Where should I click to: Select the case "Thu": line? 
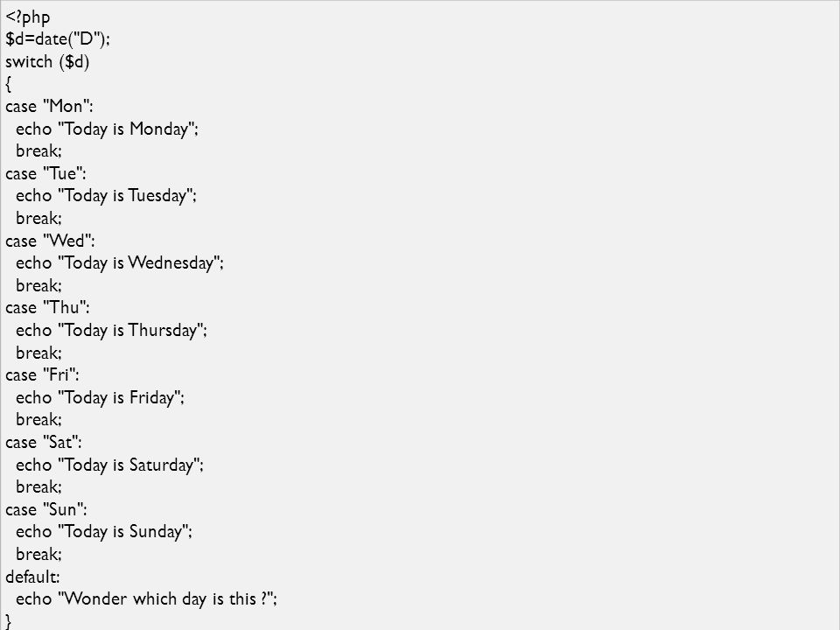pos(47,307)
